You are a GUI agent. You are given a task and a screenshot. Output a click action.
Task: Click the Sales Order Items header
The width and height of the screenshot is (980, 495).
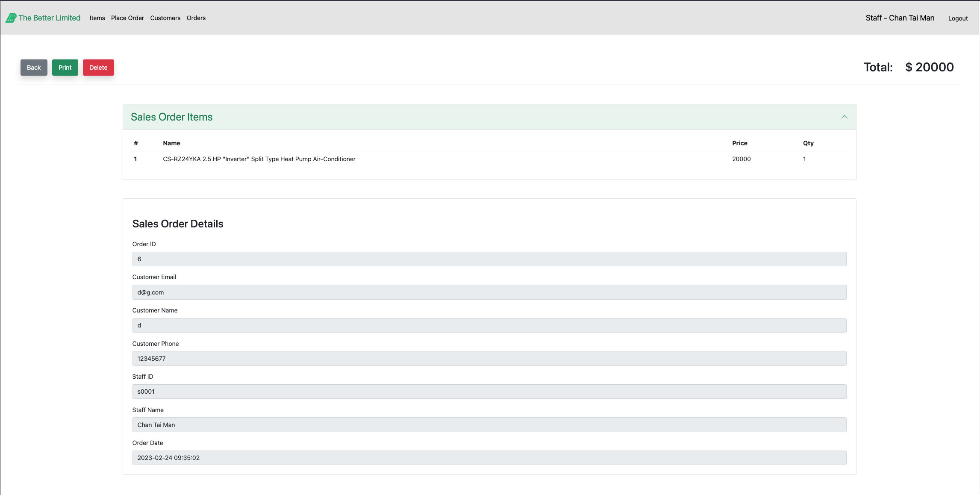point(171,117)
